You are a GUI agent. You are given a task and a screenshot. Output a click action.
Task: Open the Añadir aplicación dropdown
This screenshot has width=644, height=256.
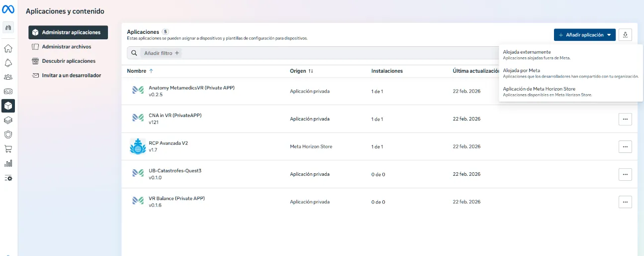click(x=585, y=35)
